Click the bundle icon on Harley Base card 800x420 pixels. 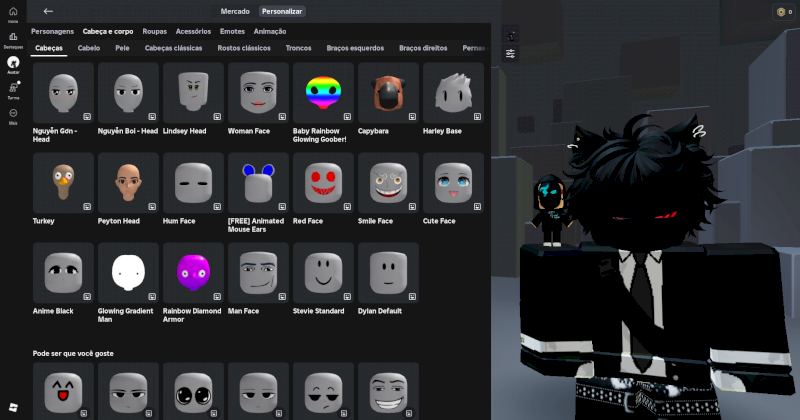point(478,116)
